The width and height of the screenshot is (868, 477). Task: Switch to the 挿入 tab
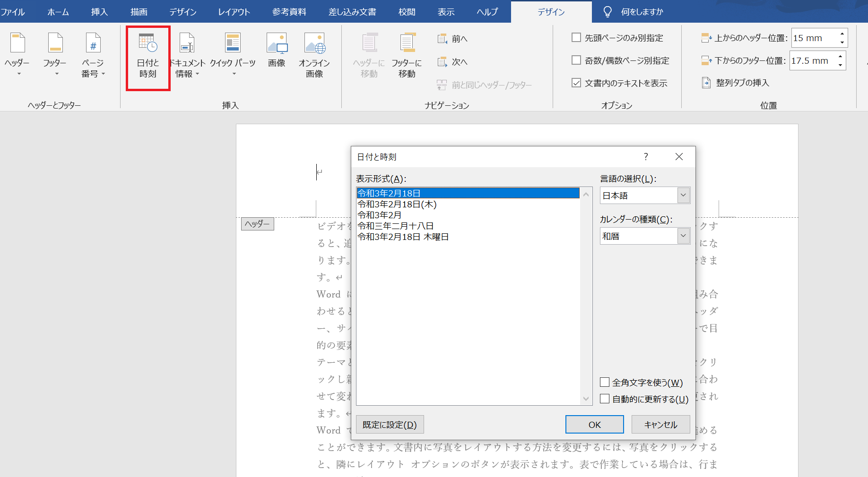[x=99, y=12]
